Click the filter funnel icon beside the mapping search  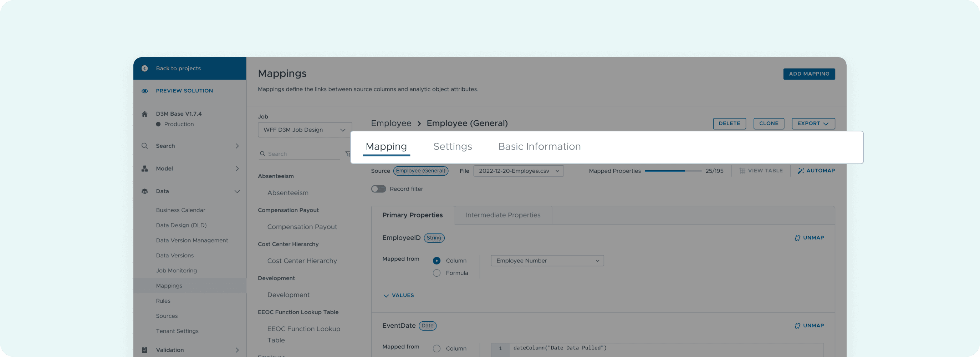(x=348, y=154)
